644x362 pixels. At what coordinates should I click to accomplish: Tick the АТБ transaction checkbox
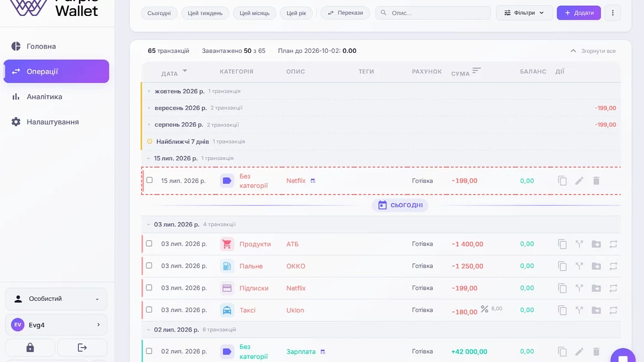tap(149, 244)
